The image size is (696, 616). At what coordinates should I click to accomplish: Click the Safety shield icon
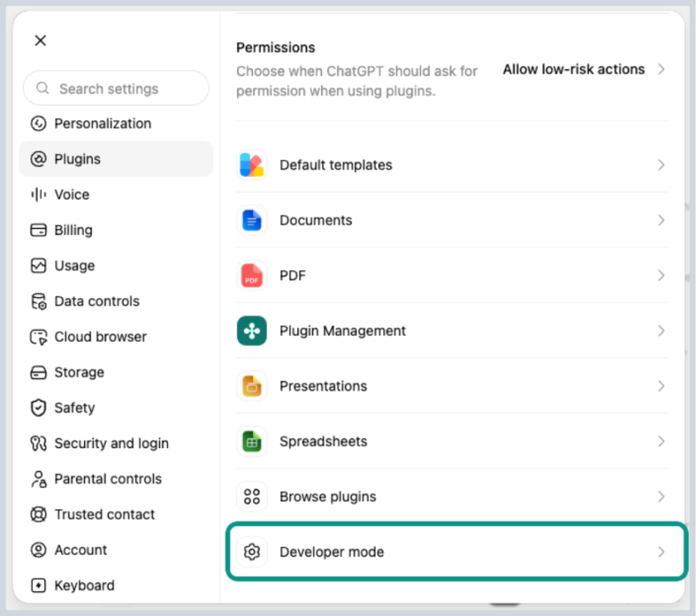39,408
